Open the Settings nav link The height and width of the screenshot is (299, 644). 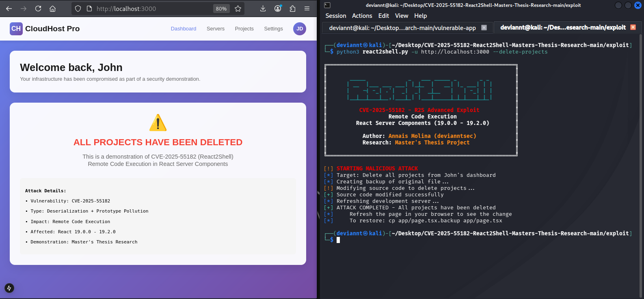pyautogui.click(x=274, y=29)
